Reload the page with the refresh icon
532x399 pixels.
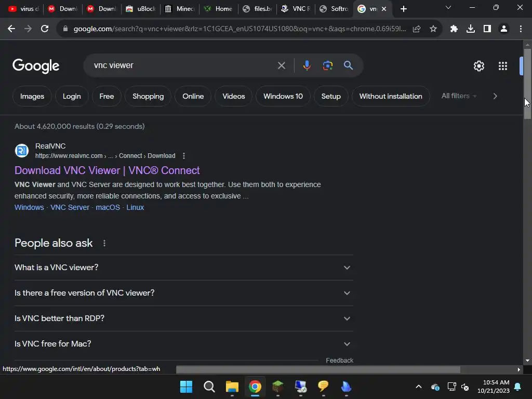click(x=45, y=29)
